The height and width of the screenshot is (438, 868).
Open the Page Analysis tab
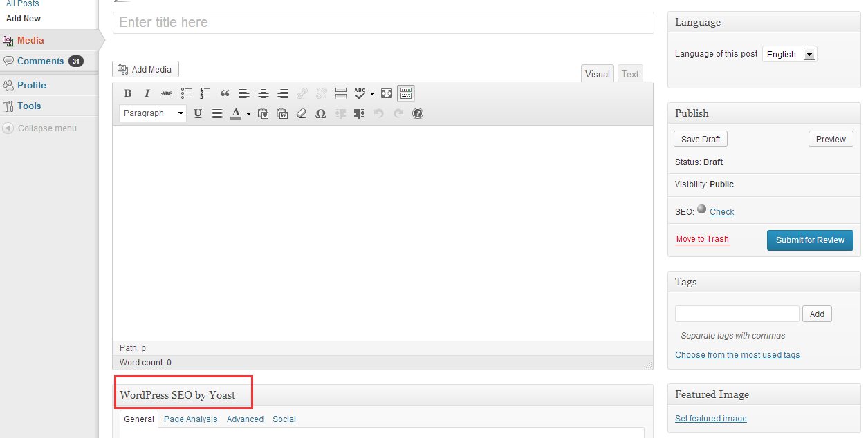191,419
